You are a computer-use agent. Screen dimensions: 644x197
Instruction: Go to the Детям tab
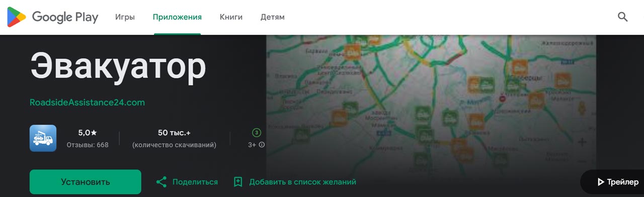pyautogui.click(x=273, y=17)
